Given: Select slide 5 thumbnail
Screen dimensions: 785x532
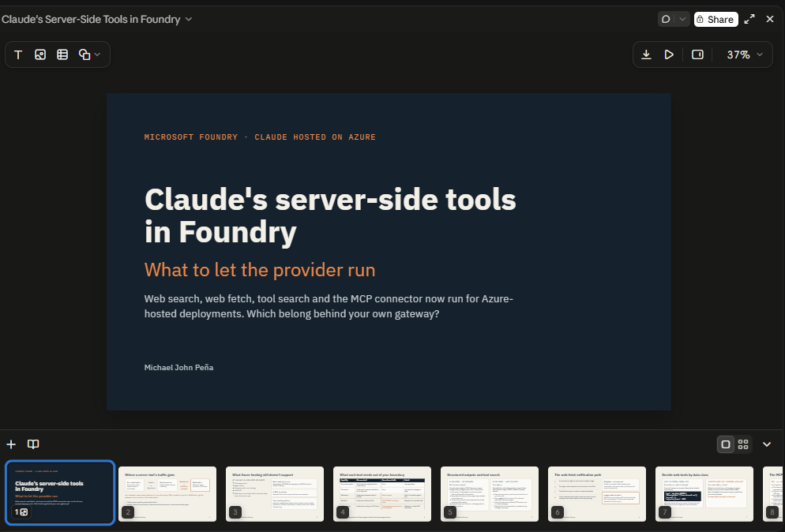Looking at the screenshot, I should 490,494.
